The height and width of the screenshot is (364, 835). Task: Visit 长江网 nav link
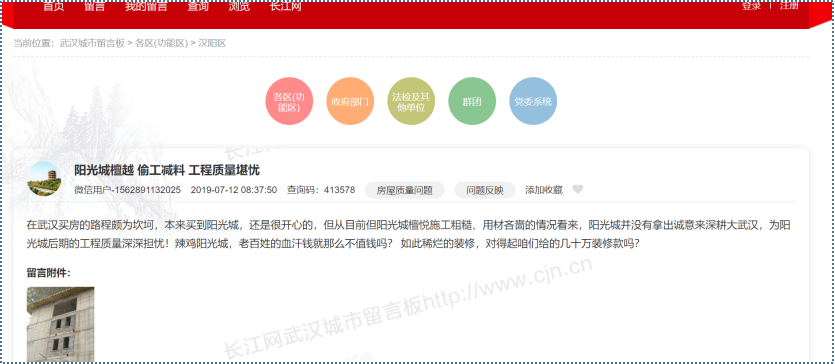(286, 7)
